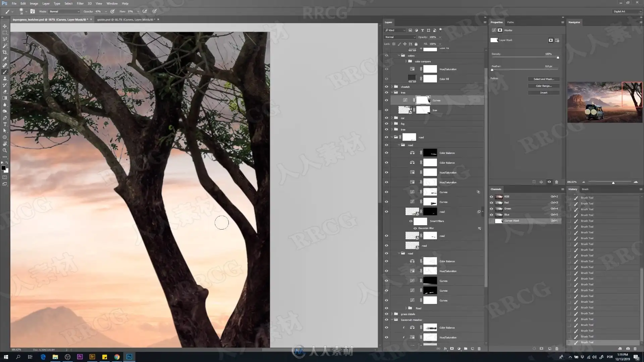Open the Filter menu
The width and height of the screenshot is (644, 362).
[80, 3]
